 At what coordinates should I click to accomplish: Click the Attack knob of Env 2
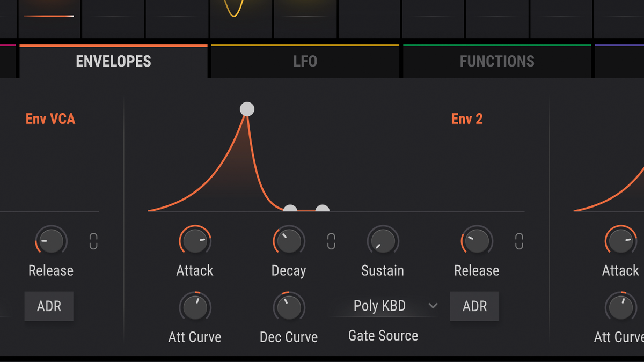(x=194, y=240)
